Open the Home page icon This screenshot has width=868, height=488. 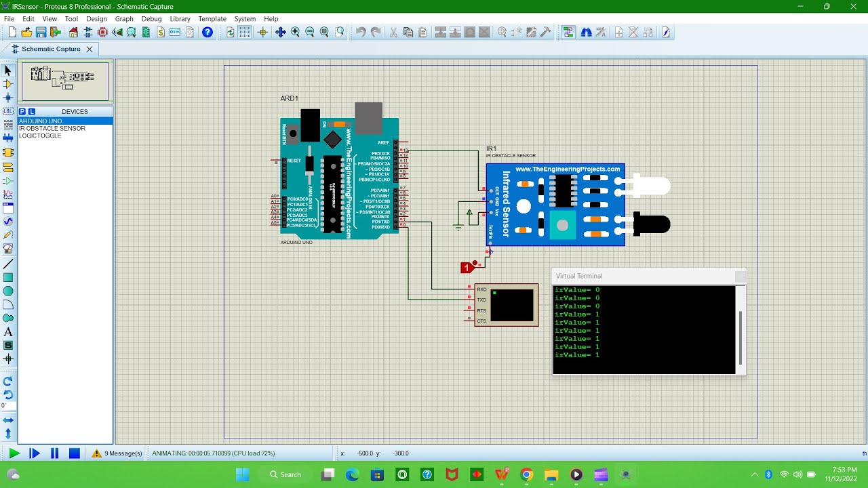pyautogui.click(x=74, y=32)
